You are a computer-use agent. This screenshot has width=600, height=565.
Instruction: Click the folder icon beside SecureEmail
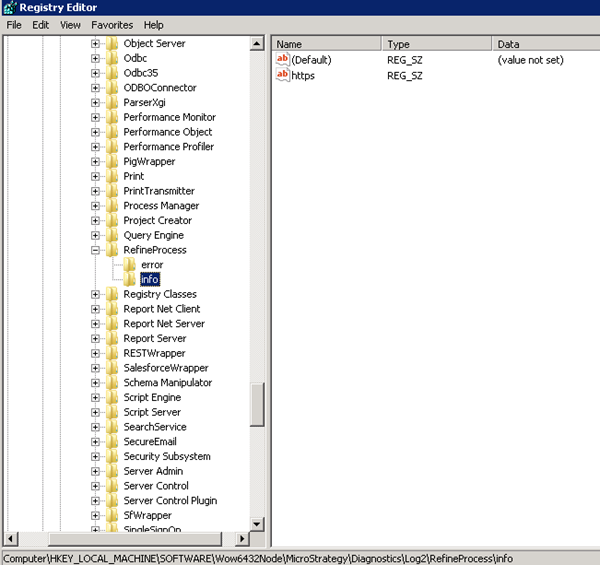111,442
